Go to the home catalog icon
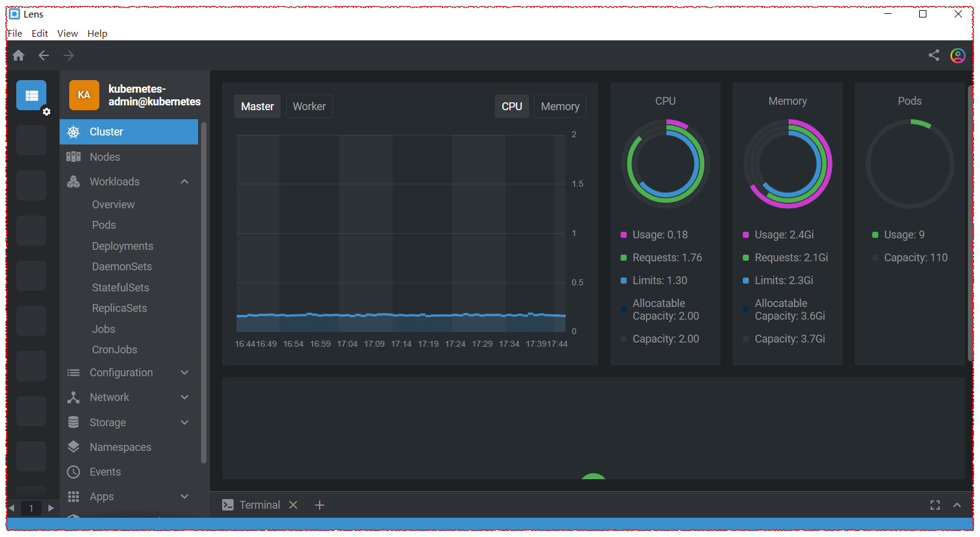980x537 pixels. coord(19,55)
